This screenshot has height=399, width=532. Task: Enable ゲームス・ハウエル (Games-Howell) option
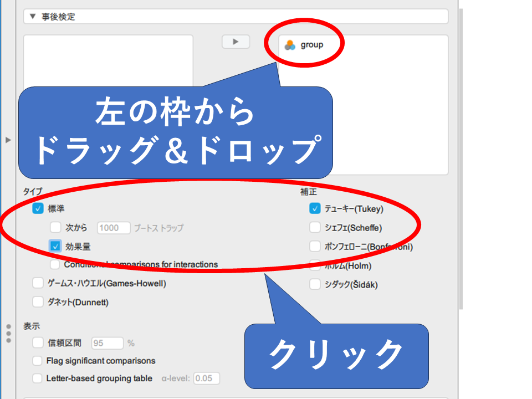click(x=38, y=283)
